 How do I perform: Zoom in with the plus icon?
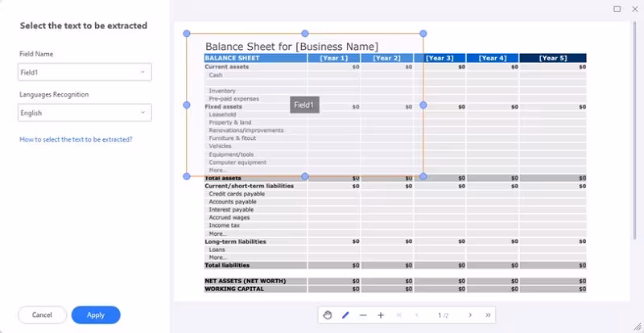(x=381, y=315)
